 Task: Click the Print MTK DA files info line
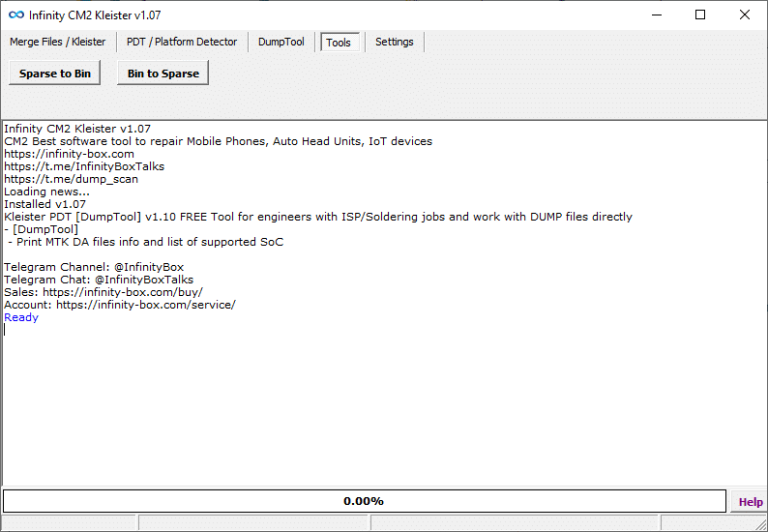(145, 242)
